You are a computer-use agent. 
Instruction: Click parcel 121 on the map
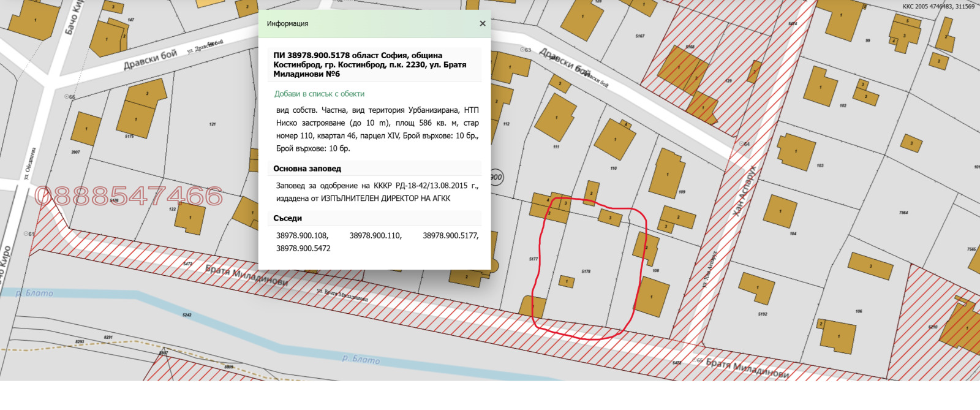(x=213, y=124)
